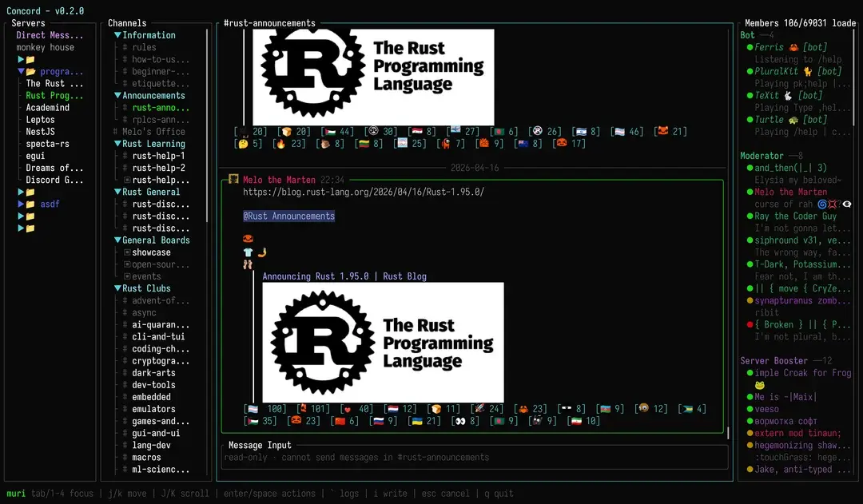Toggle the Netherlands flag reaction with count 12
863x504 pixels.
click(400, 409)
